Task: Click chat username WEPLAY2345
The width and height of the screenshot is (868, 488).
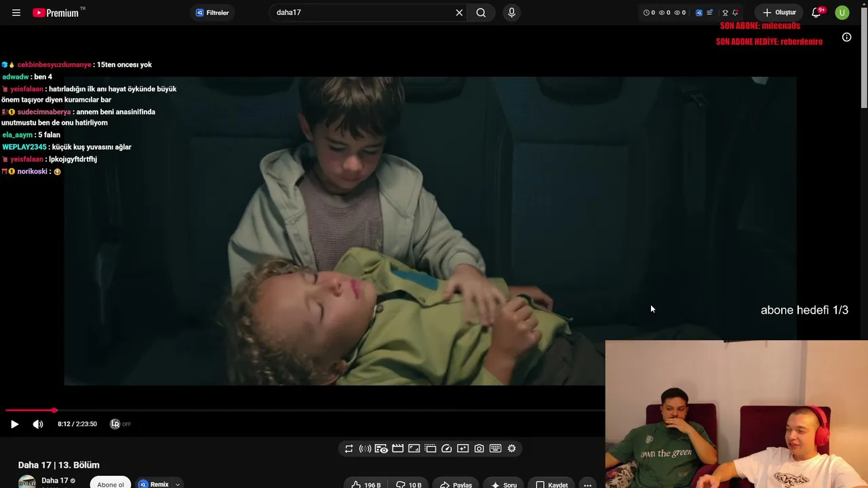Action: tap(24, 147)
